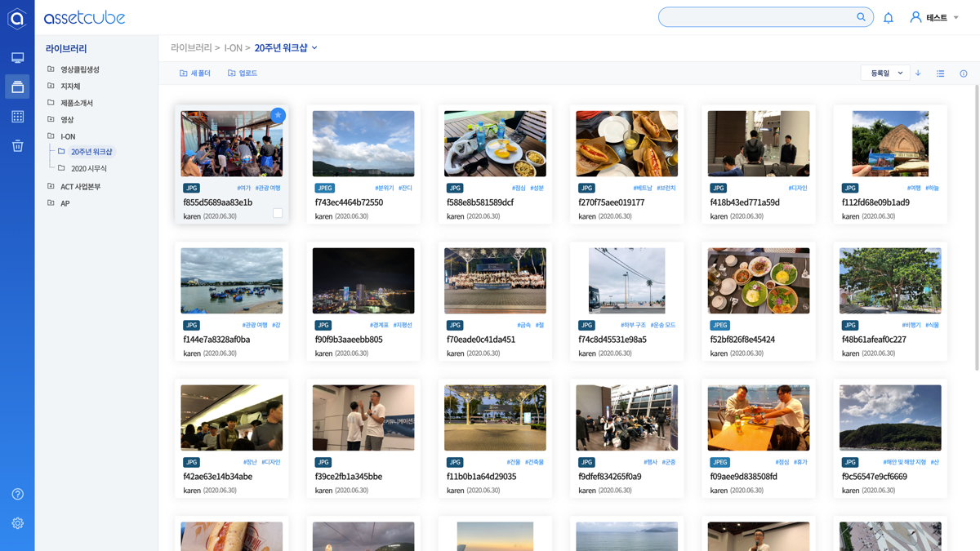Select the 제품소개서 folder
The image size is (980, 551).
coord(77,103)
